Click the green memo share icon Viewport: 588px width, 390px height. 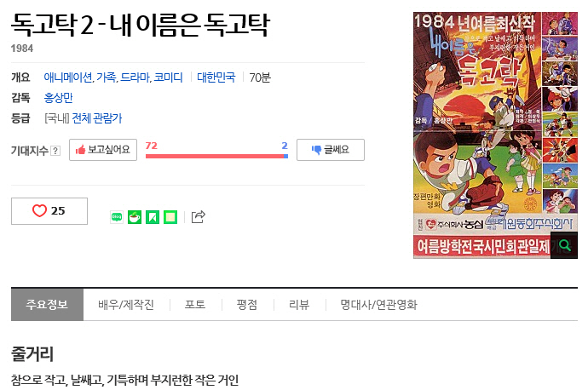[x=170, y=217]
